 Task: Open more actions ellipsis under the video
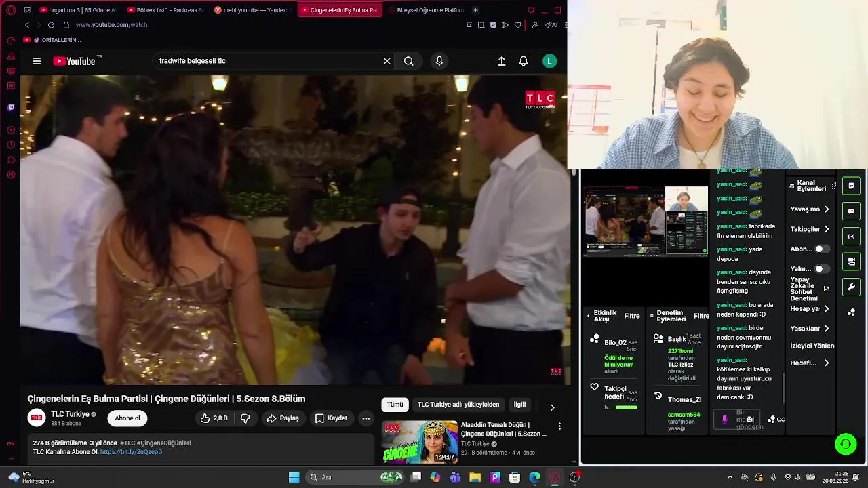pos(366,418)
